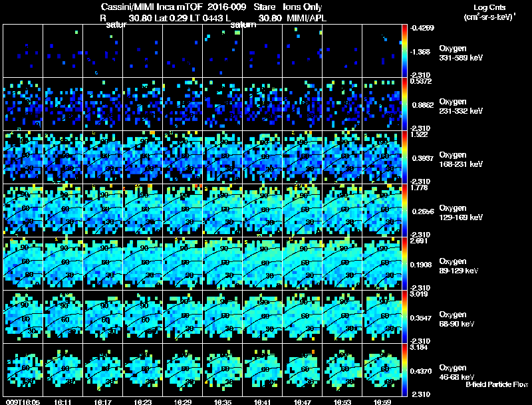This screenshot has height=405, width=532.
Task: Click the Oxygen 129-169 keV row label
Action: pos(461,212)
